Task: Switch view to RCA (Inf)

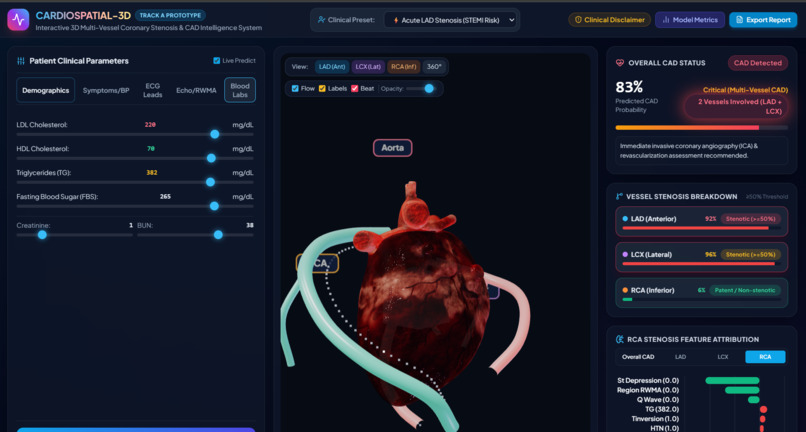Action: (404, 67)
